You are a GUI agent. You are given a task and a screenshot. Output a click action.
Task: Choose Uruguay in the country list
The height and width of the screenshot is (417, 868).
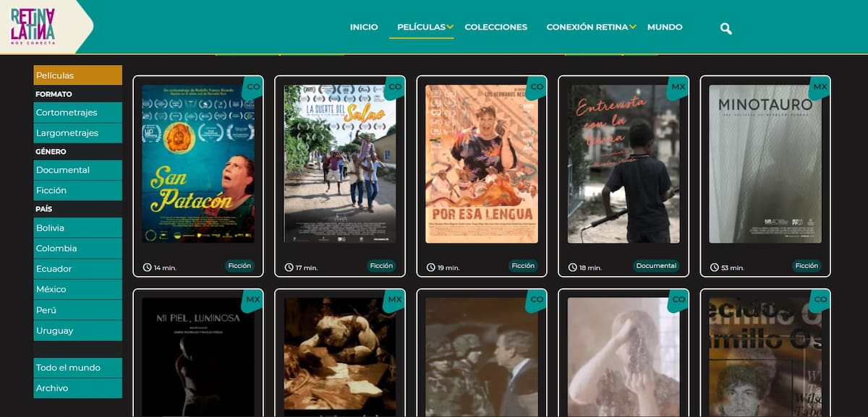coord(77,331)
